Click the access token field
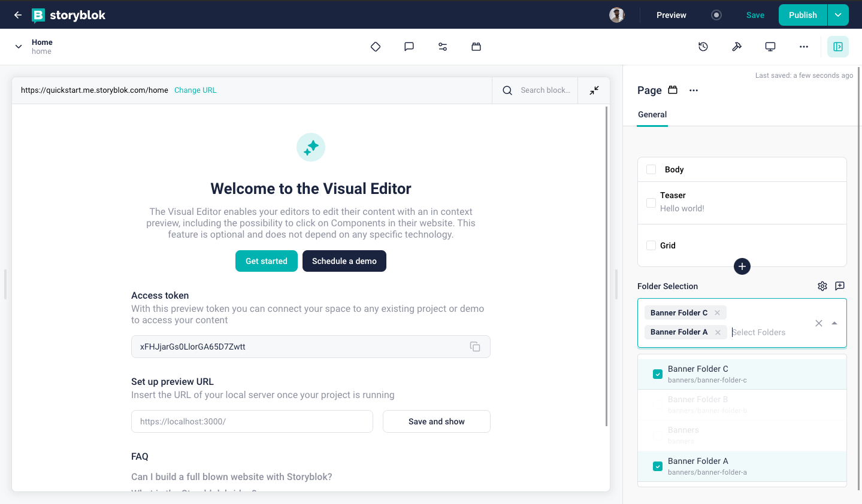The image size is (862, 504). click(x=311, y=347)
